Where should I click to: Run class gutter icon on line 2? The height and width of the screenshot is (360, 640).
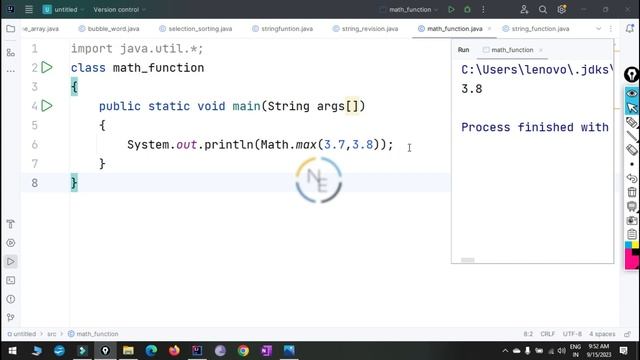[x=47, y=67]
